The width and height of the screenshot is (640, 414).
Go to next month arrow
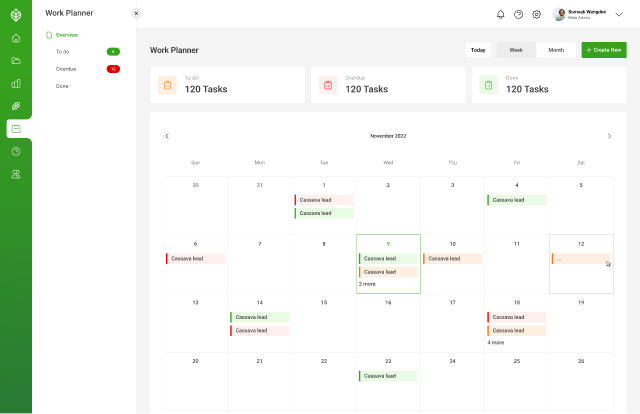(609, 136)
